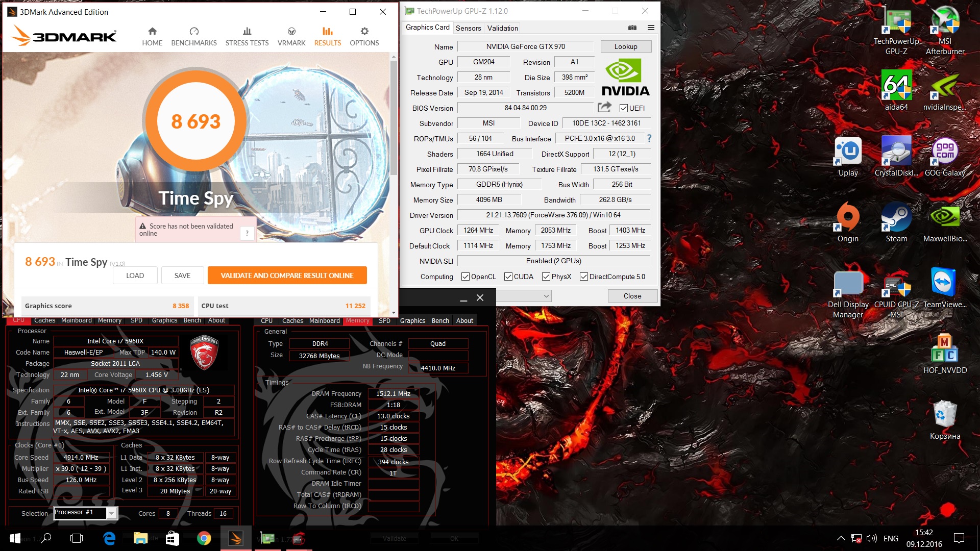Screen dimensions: 980x551
Task: Click the Driver Version field in GPU-Z
Action: pos(553,215)
